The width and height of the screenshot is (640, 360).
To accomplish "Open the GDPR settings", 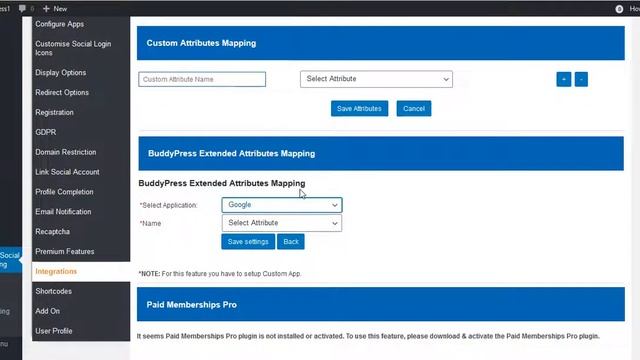I will 46,132.
